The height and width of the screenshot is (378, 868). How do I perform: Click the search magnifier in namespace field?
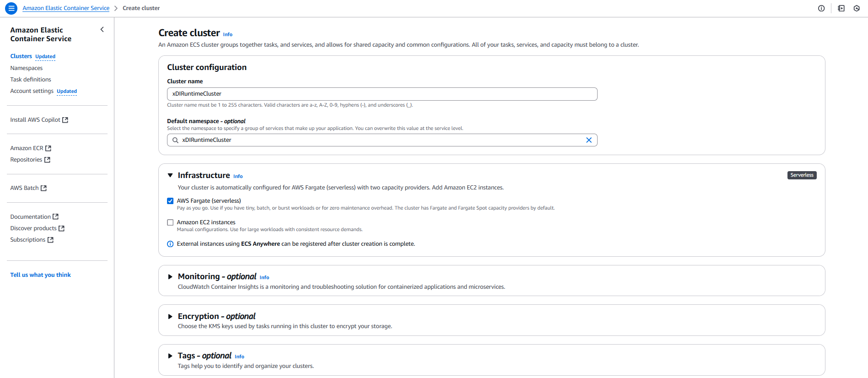(x=175, y=140)
